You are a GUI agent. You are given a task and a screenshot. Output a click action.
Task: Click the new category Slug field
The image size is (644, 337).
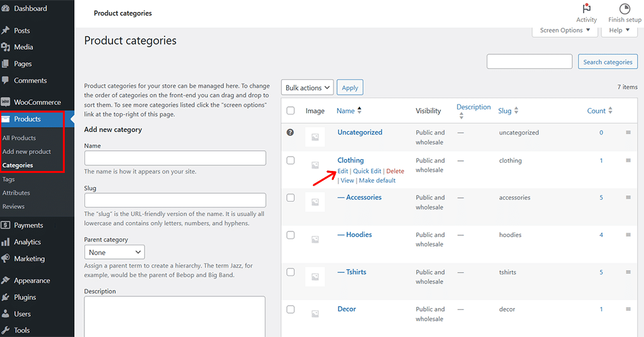click(175, 201)
